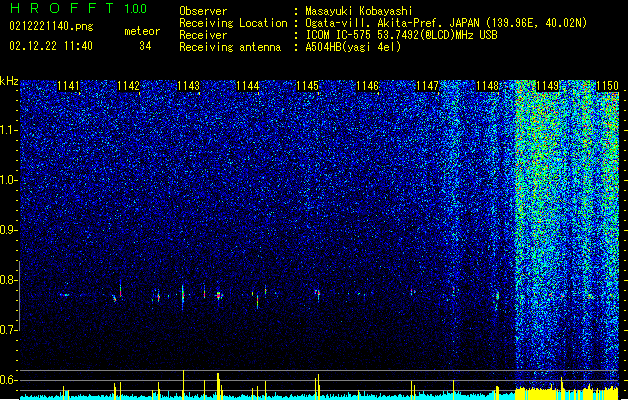Click the 0.9 frequency axis label
This screenshot has width=629, height=400.
coord(9,230)
